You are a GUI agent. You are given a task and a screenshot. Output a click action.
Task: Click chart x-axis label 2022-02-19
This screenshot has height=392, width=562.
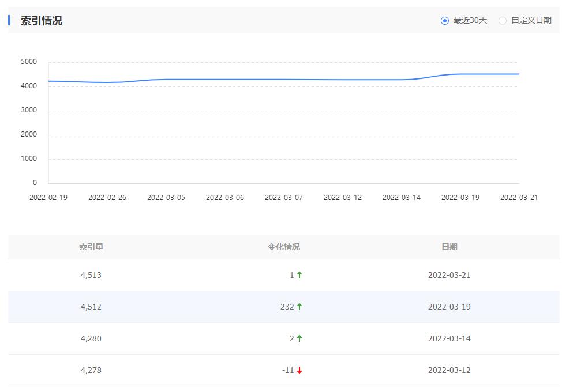click(x=48, y=198)
